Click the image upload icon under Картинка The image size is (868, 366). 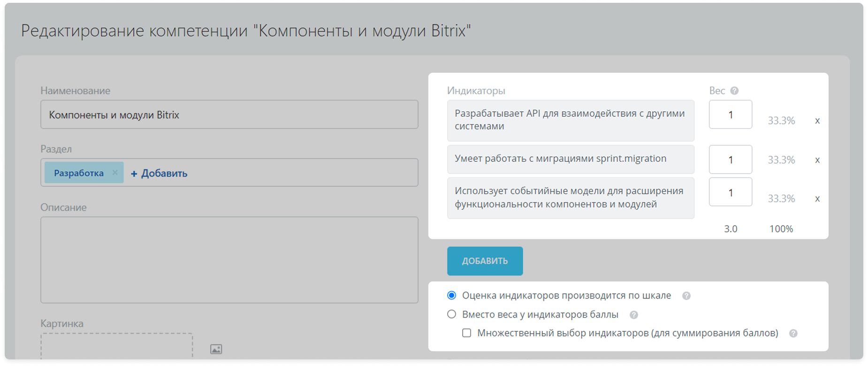216,349
